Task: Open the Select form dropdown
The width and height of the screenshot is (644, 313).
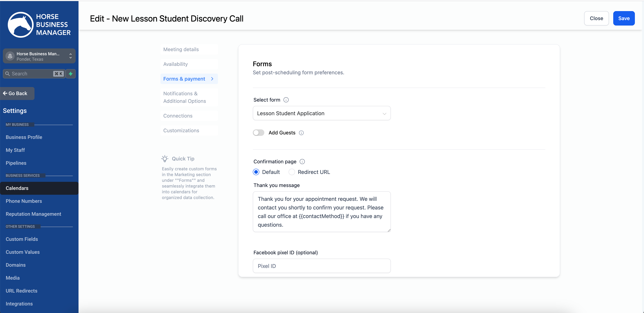Action: (321, 113)
